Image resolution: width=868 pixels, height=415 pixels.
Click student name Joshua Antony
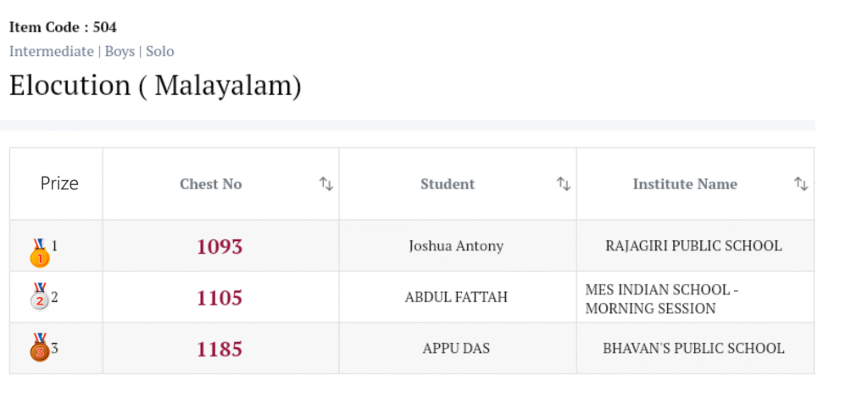click(456, 246)
